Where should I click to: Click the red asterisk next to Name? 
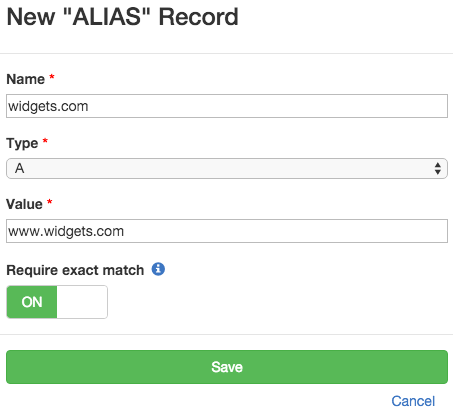click(x=52, y=77)
